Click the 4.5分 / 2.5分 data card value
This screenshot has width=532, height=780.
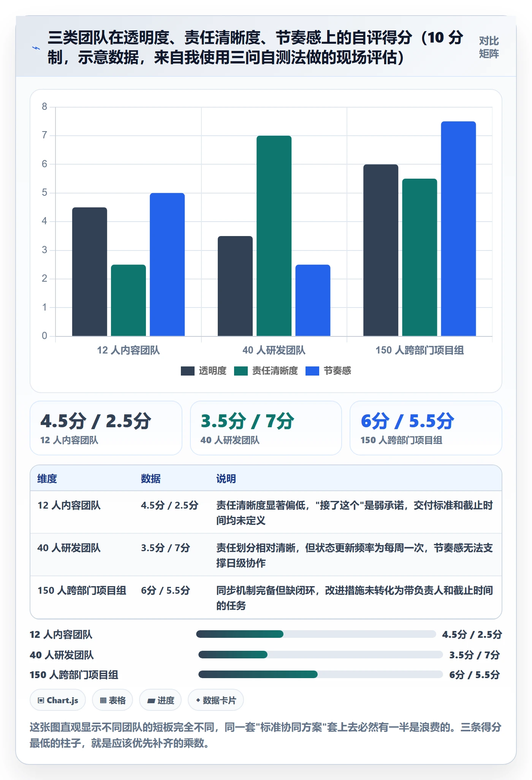click(96, 421)
